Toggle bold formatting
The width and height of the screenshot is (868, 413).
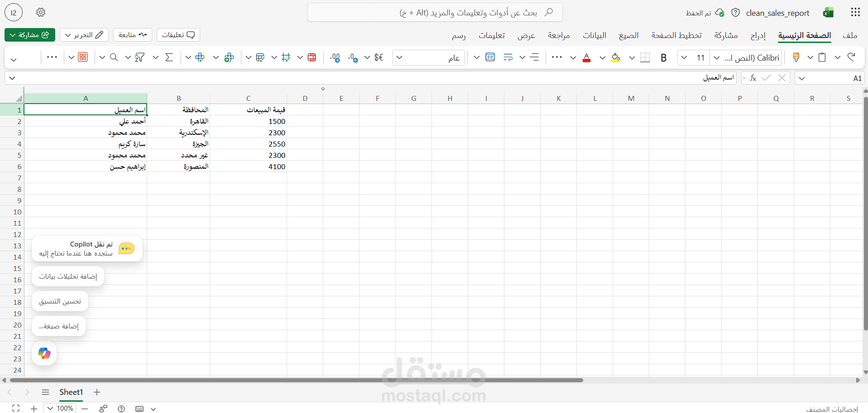pyautogui.click(x=664, y=57)
